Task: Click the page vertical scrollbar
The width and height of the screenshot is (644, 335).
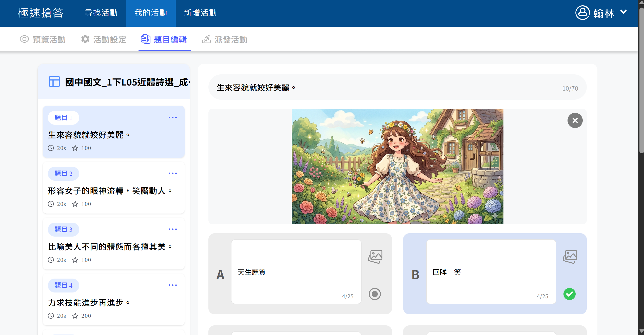Action: [641, 81]
